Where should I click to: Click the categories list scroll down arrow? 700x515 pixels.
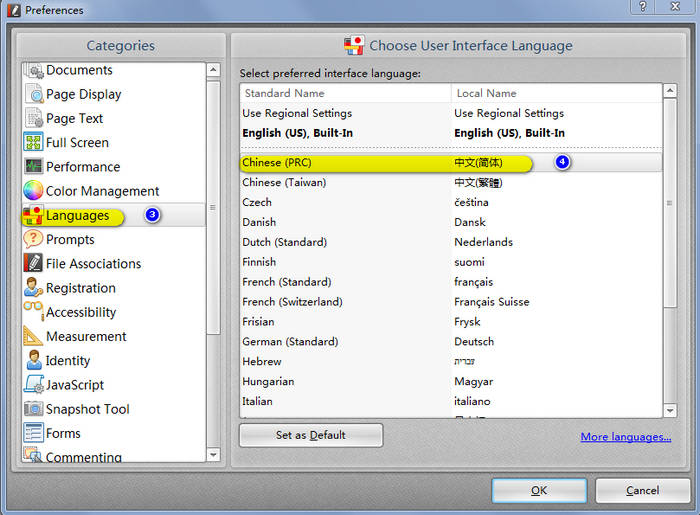pyautogui.click(x=213, y=454)
